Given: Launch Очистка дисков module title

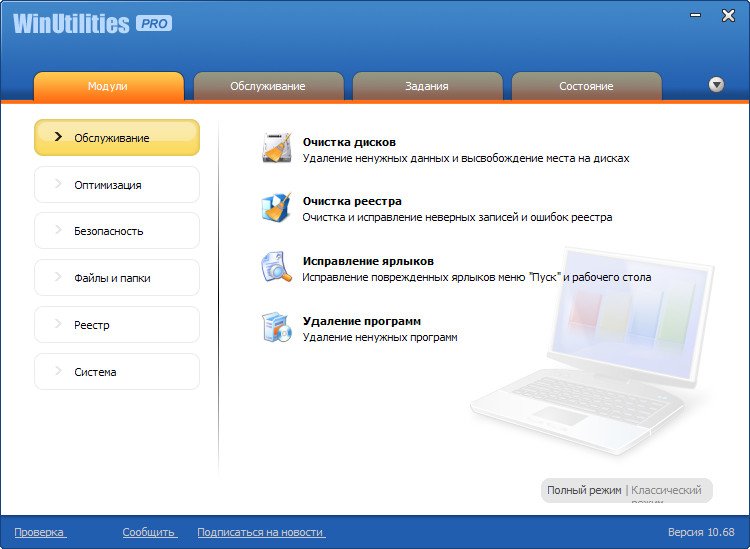Looking at the screenshot, I should pos(349,142).
